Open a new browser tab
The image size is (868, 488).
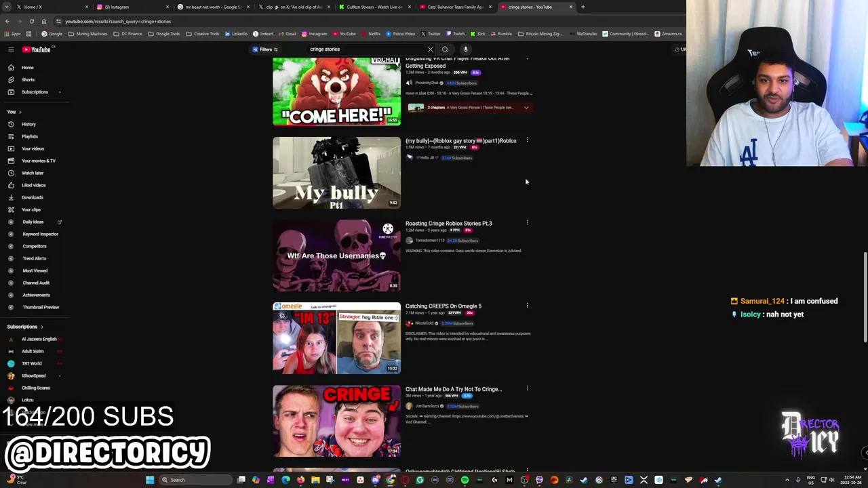(583, 7)
